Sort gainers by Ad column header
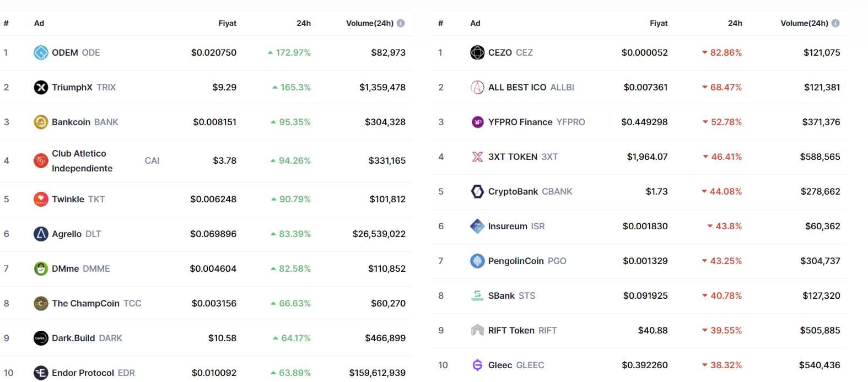Viewport: 868px width, 382px height. tap(39, 23)
